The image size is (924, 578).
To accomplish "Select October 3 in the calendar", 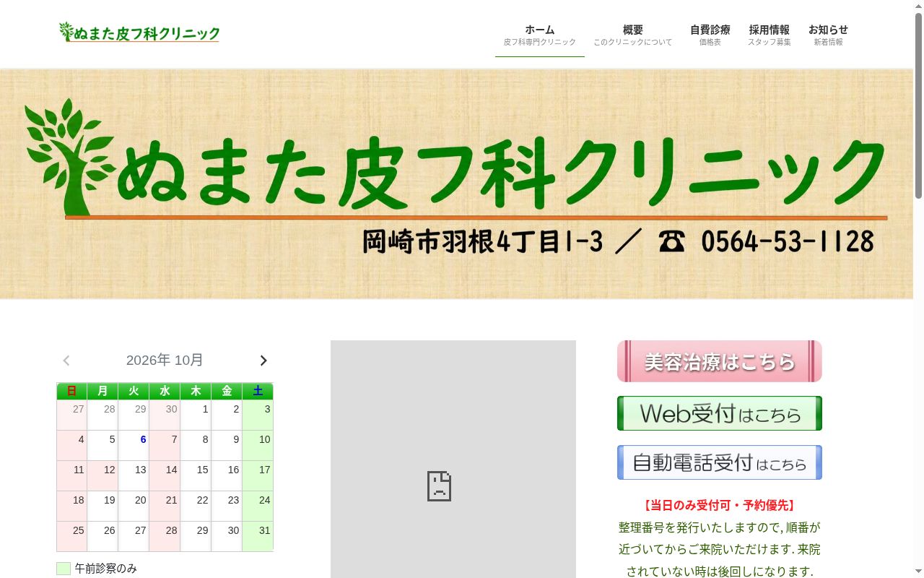I will point(258,415).
